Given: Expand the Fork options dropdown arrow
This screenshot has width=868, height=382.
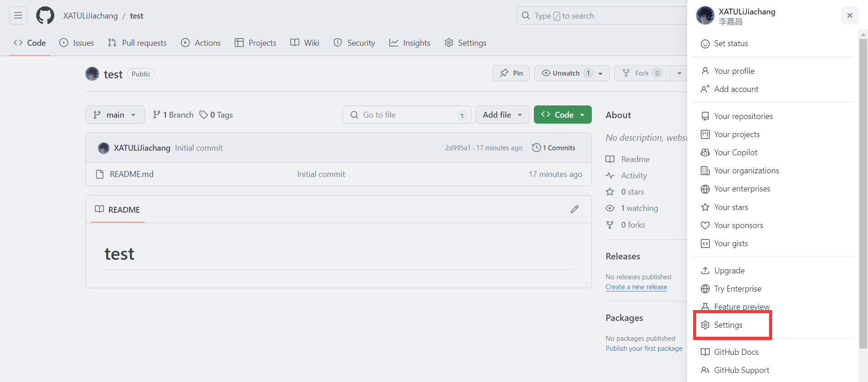Looking at the screenshot, I should [679, 73].
